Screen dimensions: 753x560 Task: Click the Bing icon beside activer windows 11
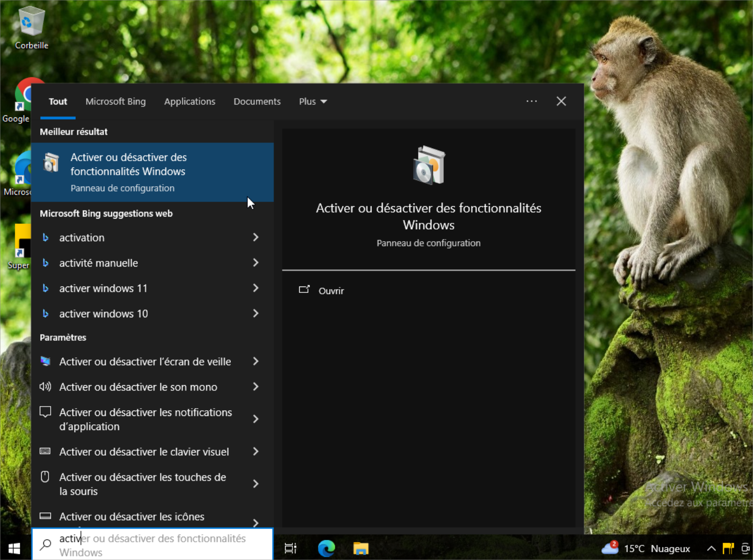[45, 288]
